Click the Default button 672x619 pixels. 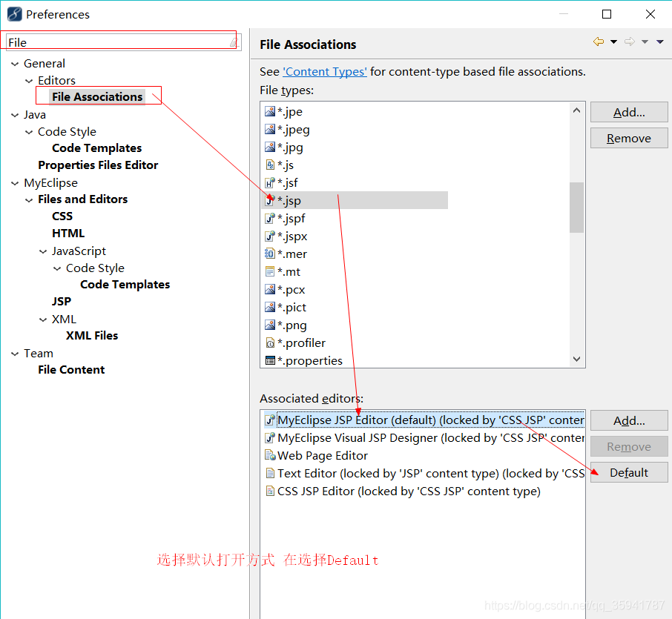629,472
